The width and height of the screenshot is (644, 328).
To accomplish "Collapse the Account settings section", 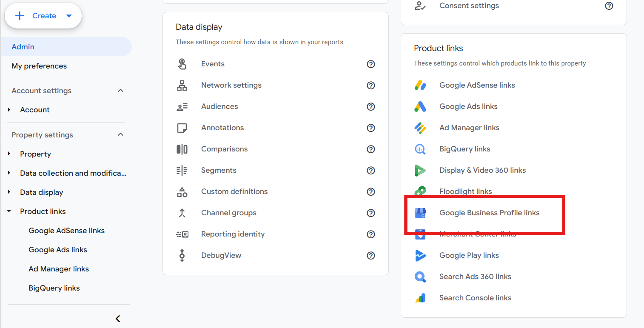I will point(121,91).
